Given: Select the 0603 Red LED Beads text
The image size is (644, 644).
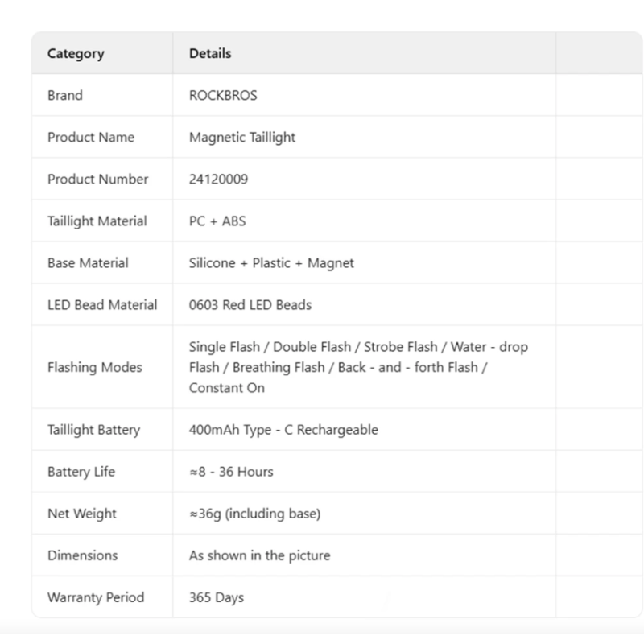Looking at the screenshot, I should [x=250, y=304].
